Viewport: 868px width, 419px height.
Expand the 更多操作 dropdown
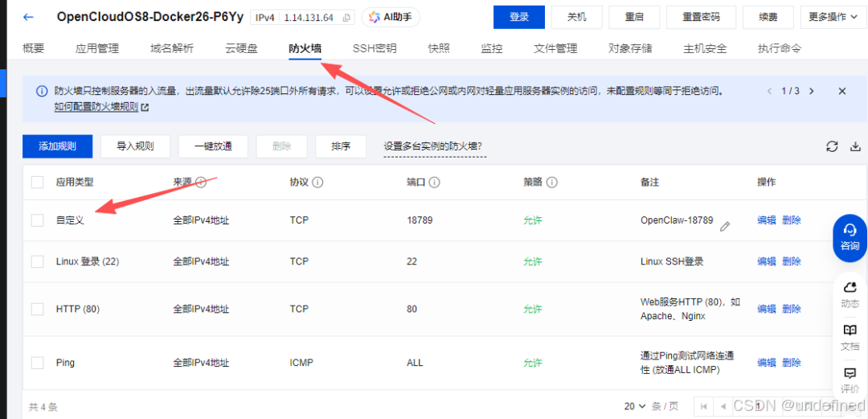coord(832,17)
